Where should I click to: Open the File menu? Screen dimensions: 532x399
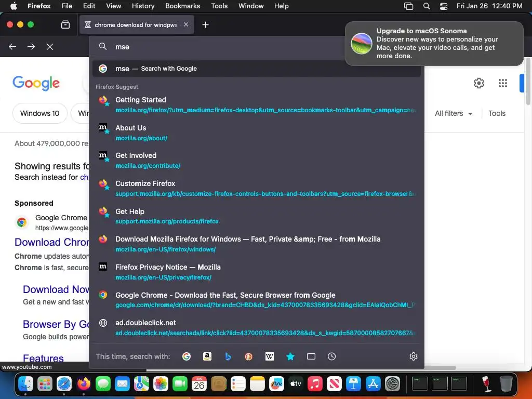67,6
